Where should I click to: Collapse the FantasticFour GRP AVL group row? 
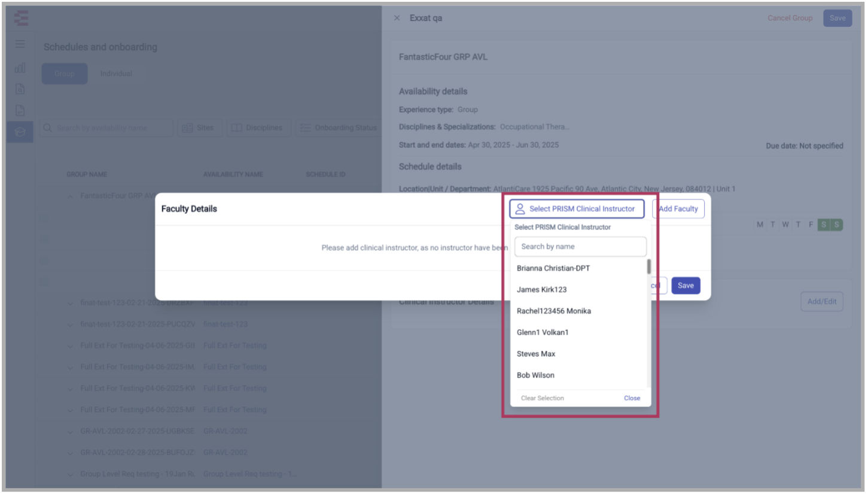coord(71,196)
